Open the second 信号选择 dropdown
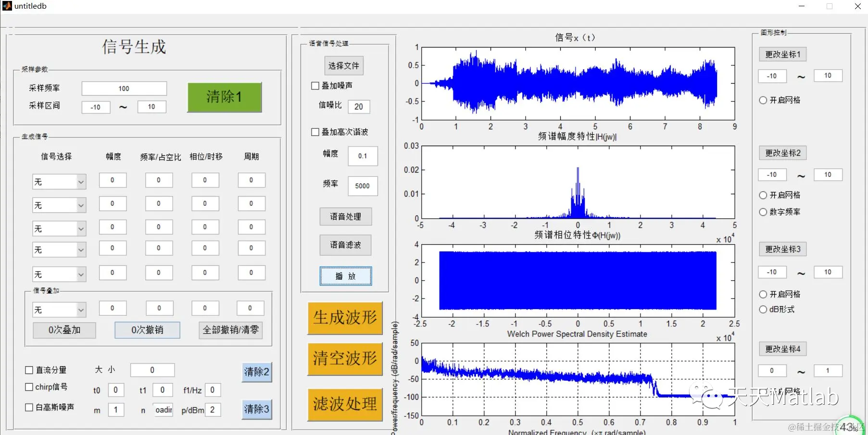Viewport: 868px width, 435px height. pyautogui.click(x=59, y=205)
